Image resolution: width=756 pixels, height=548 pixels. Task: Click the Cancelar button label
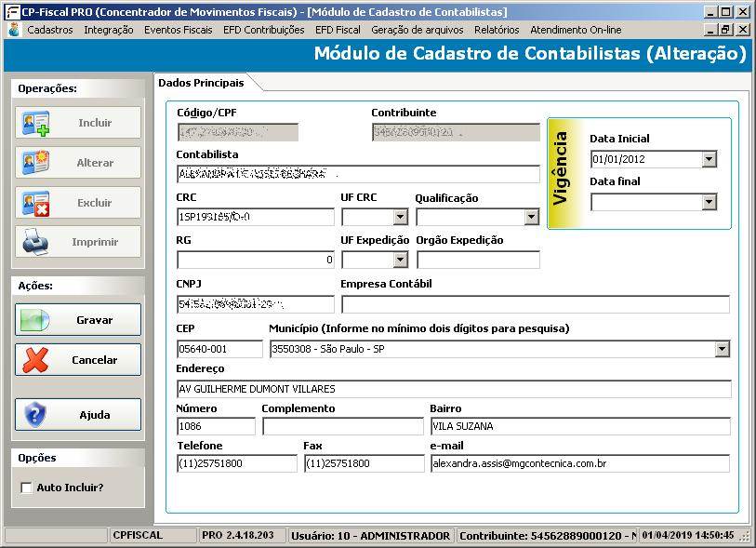point(95,360)
